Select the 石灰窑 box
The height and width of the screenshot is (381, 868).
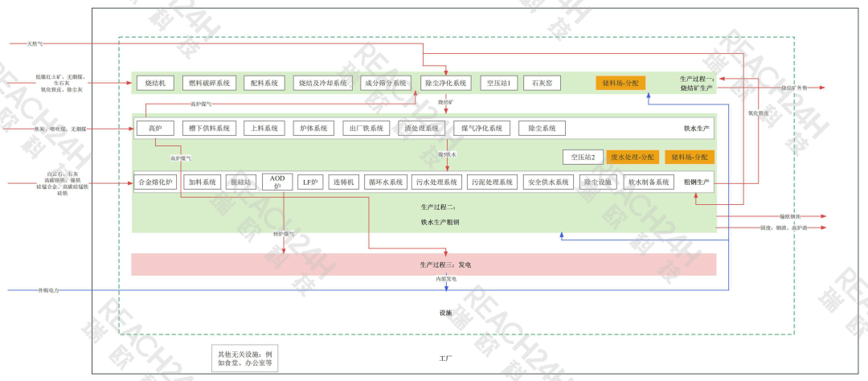click(x=542, y=83)
